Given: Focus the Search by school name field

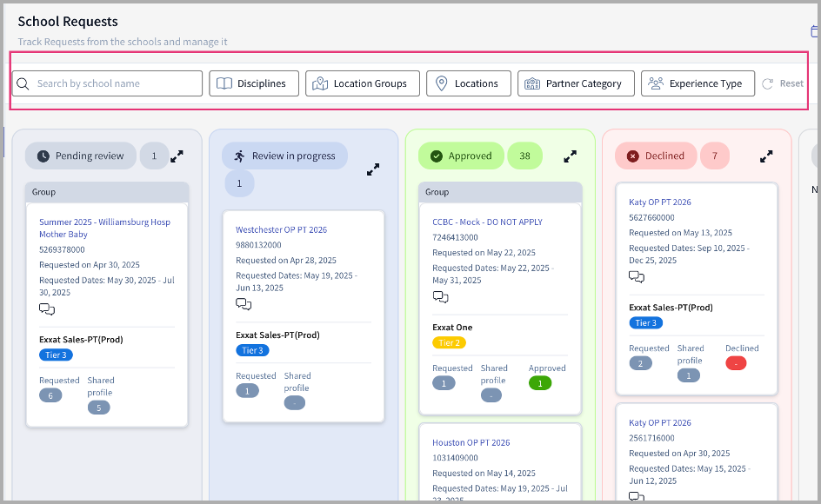Looking at the screenshot, I should 107,83.
